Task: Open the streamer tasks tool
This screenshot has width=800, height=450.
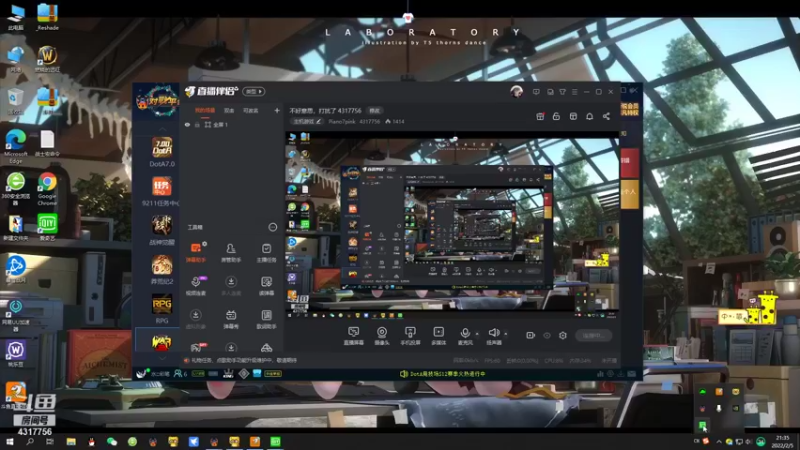Action: click(266, 252)
